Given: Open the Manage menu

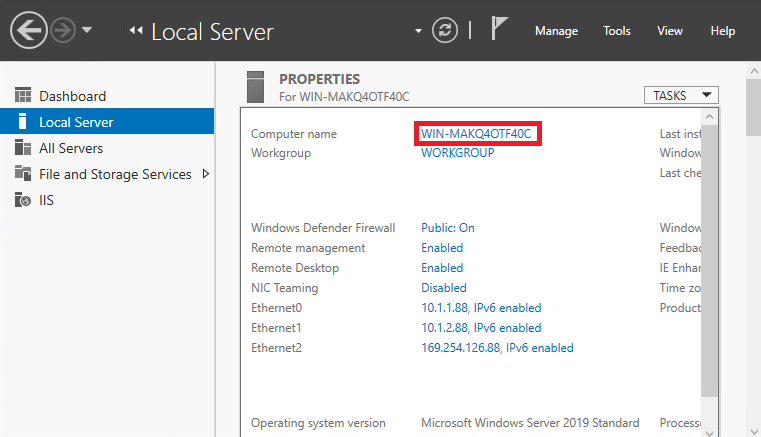Looking at the screenshot, I should (x=556, y=31).
